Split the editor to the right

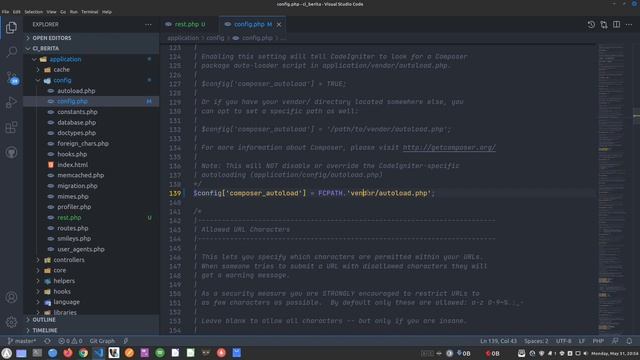coord(617,24)
